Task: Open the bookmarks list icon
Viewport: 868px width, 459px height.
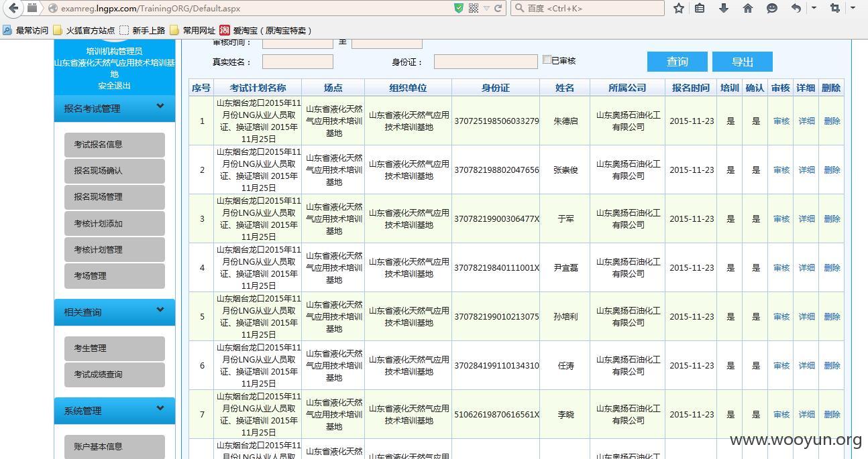Action: point(700,8)
